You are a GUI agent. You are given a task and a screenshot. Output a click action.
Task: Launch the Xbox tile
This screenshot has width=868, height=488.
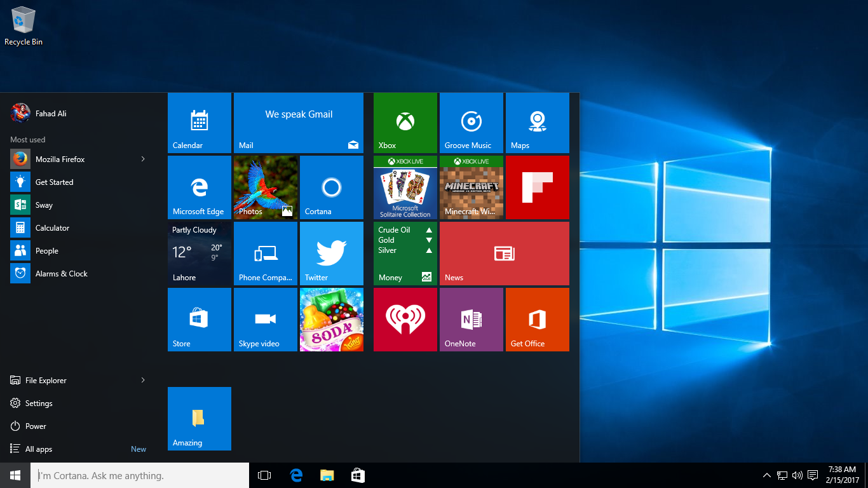coord(405,123)
